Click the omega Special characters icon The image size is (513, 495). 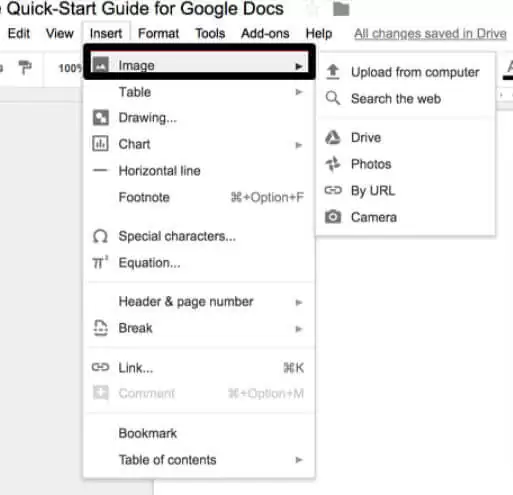coord(100,236)
